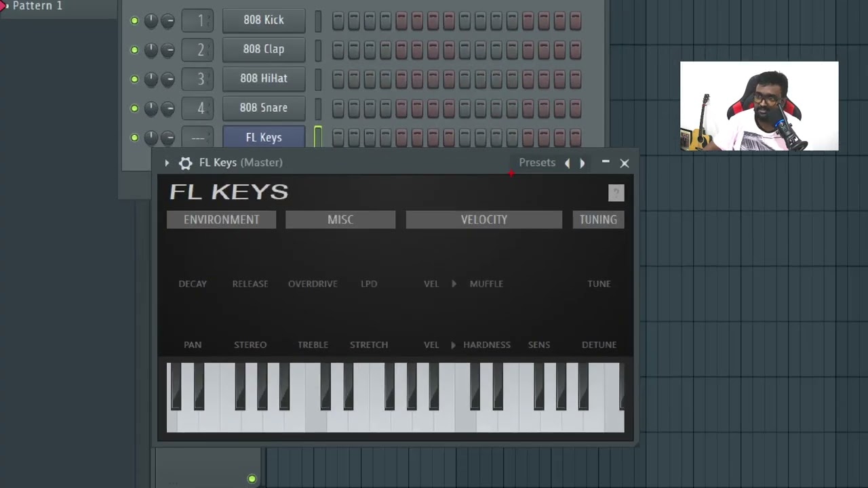
Task: Open mixer track selector 4 for 808 Snare
Action: click(198, 108)
